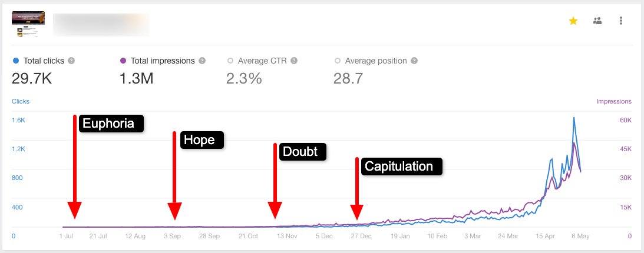644x253 pixels.
Task: Click help icon next to Total clicks
Action: point(71,61)
